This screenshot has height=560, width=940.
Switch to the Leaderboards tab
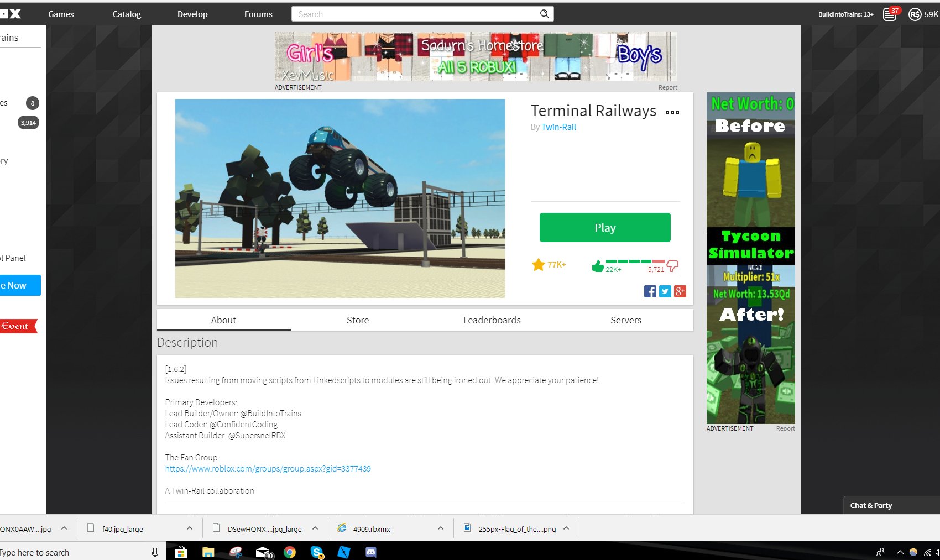(492, 320)
